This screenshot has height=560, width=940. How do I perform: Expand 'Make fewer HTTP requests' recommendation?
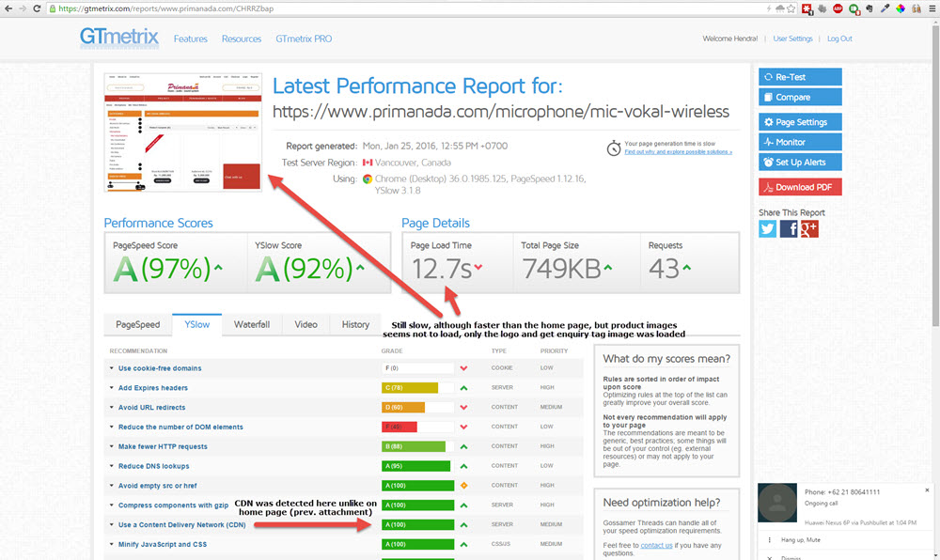tap(163, 447)
